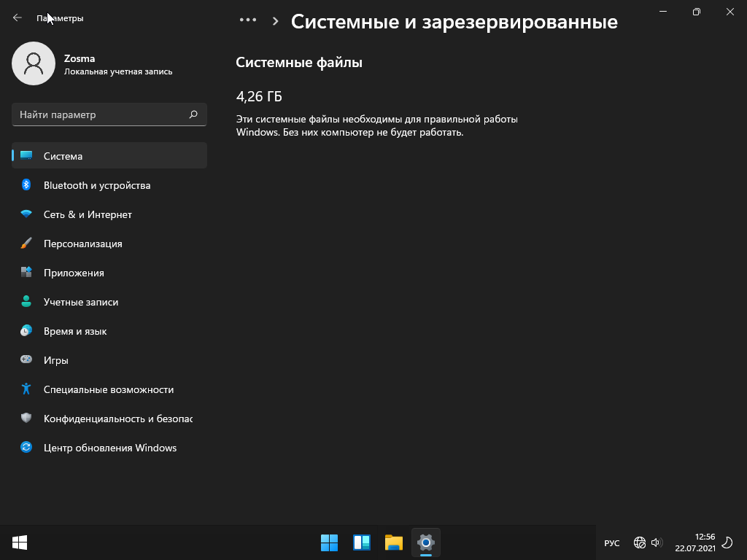This screenshot has height=560, width=747.
Task: Open the Zosma user account avatar
Action: (x=34, y=63)
